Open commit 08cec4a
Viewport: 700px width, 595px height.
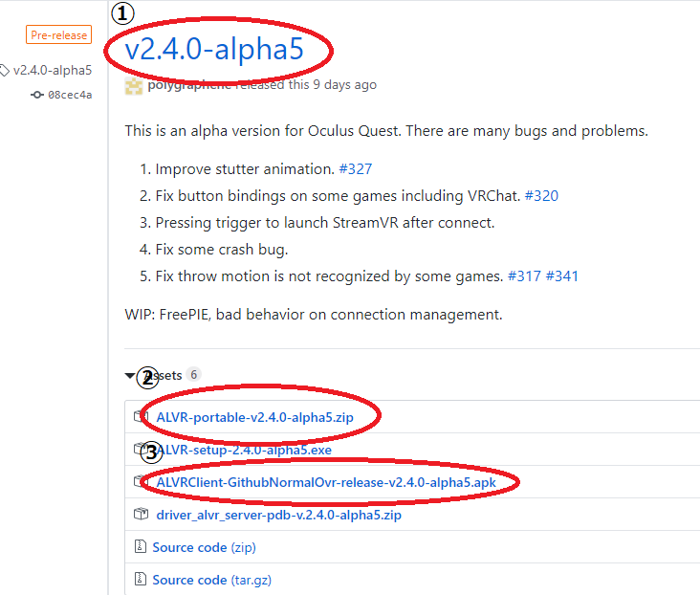70,95
